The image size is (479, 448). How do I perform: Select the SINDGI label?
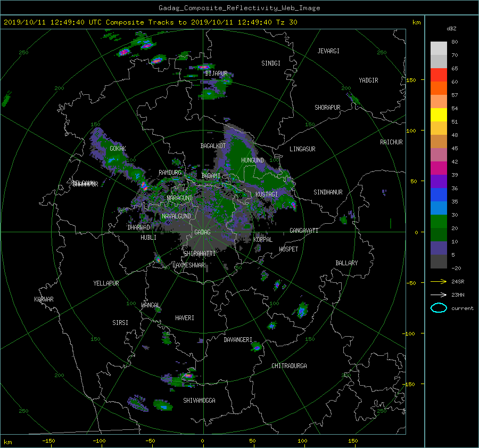click(271, 63)
